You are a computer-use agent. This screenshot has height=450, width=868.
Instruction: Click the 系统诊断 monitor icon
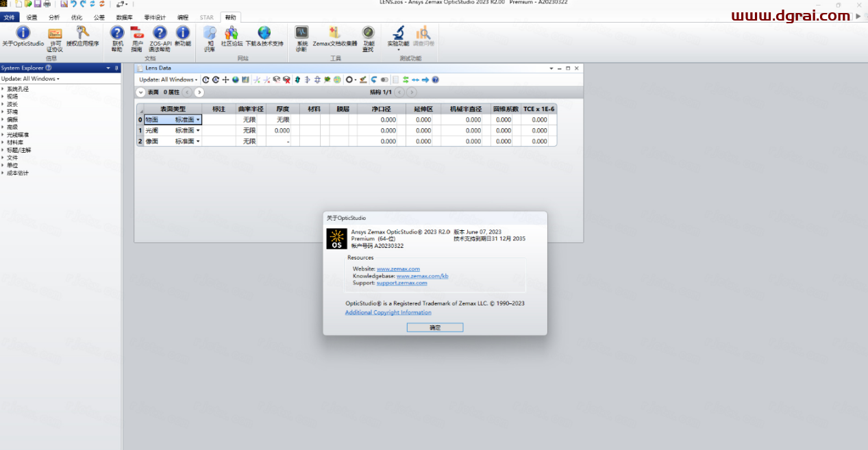click(301, 34)
